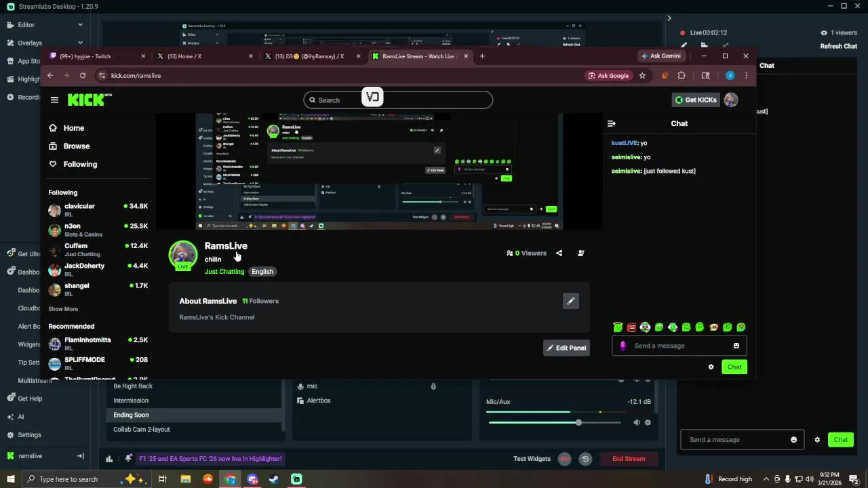
Task: Mute Mic/Aux with speaker icon
Action: (x=636, y=423)
